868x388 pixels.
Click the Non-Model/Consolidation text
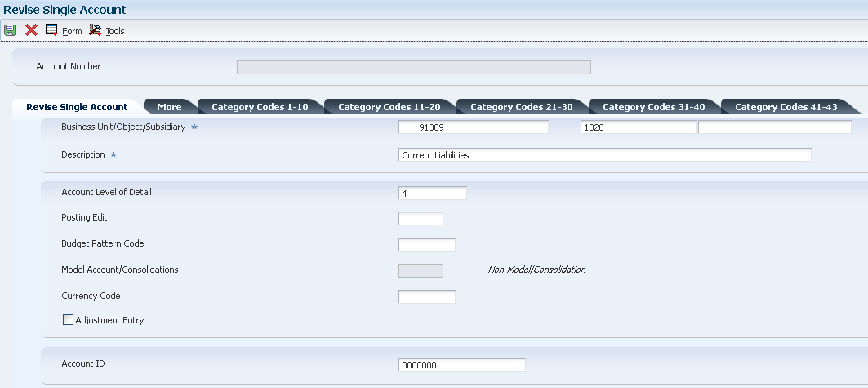coord(536,270)
